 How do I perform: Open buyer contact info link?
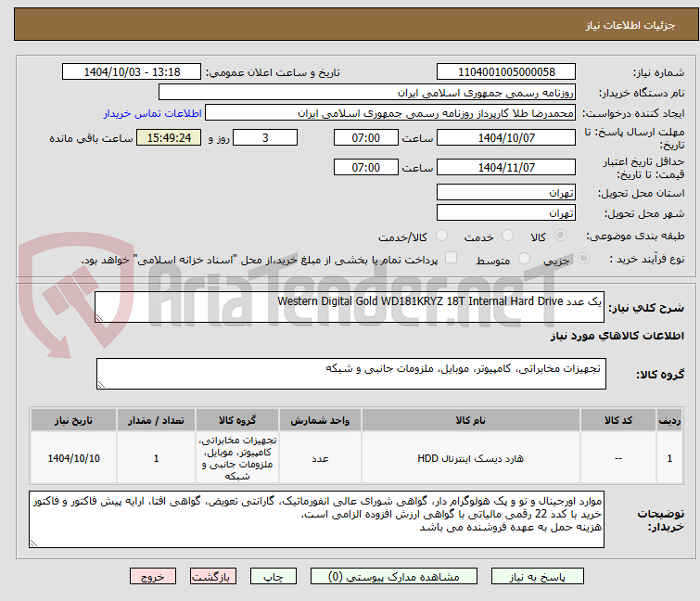tap(153, 113)
